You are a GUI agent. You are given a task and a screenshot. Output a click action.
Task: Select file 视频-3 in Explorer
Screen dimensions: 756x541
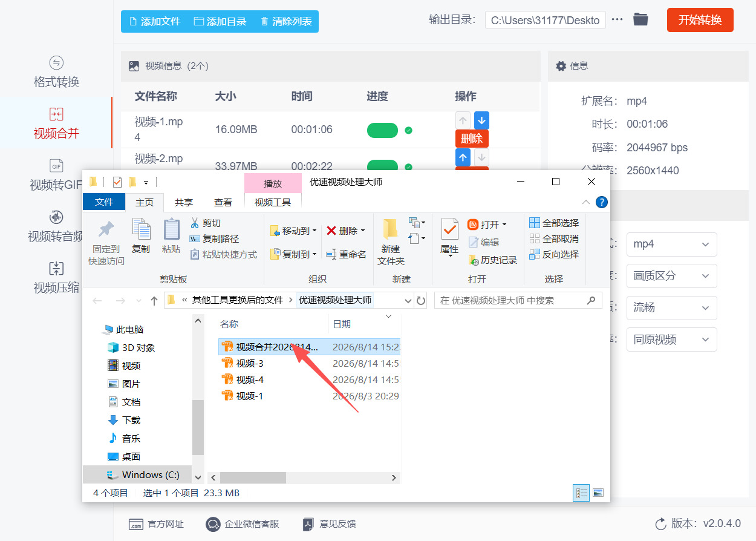pos(249,363)
